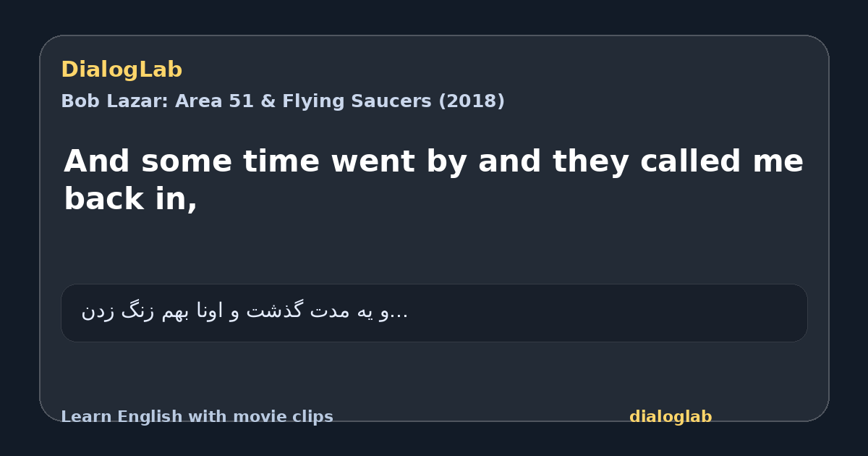Open the Bob Lazar movie title

coord(283,101)
